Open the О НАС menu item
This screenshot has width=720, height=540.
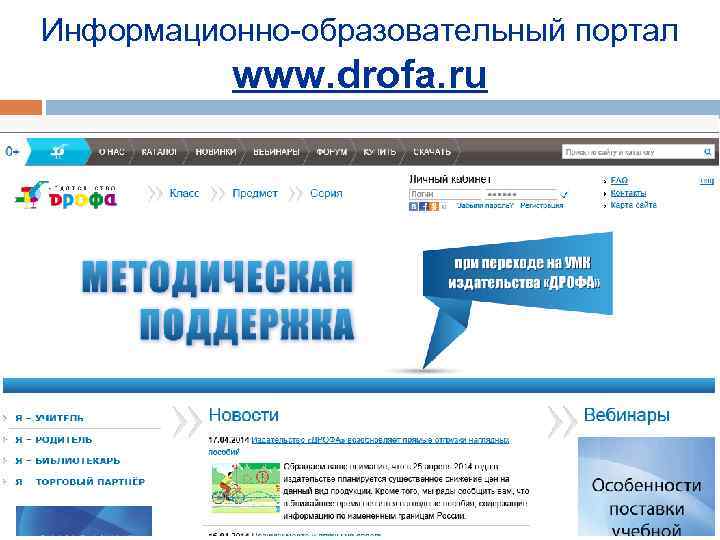pyautogui.click(x=112, y=152)
